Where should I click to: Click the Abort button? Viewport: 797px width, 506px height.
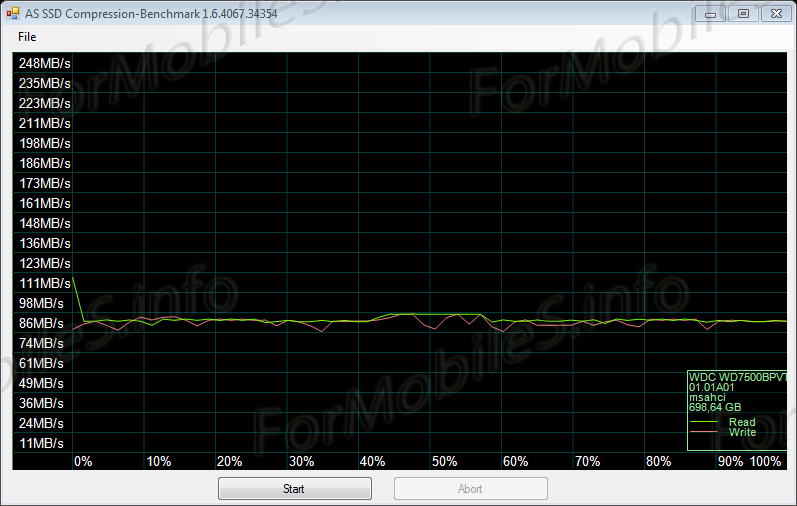click(x=470, y=489)
